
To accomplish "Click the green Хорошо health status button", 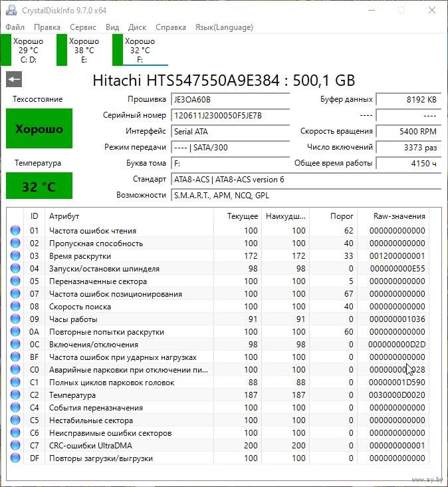I will [x=39, y=128].
